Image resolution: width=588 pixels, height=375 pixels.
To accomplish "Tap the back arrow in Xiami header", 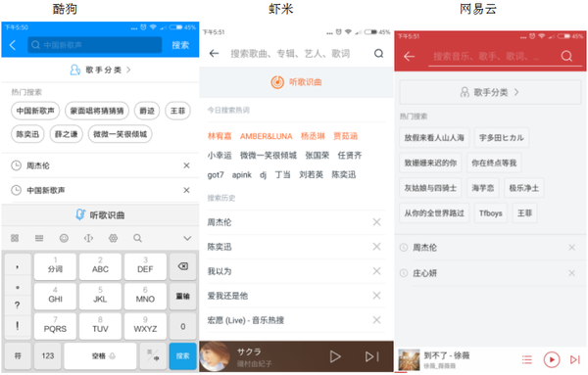I will (214, 54).
